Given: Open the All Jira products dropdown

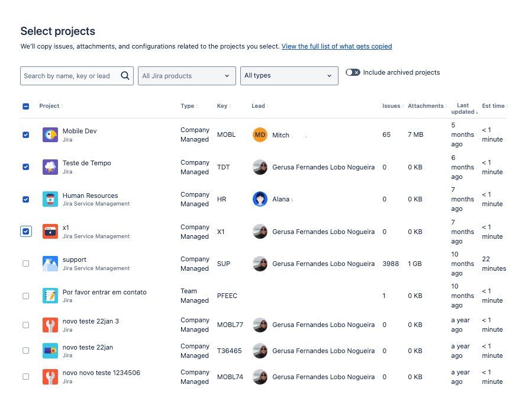Looking at the screenshot, I should [x=186, y=76].
